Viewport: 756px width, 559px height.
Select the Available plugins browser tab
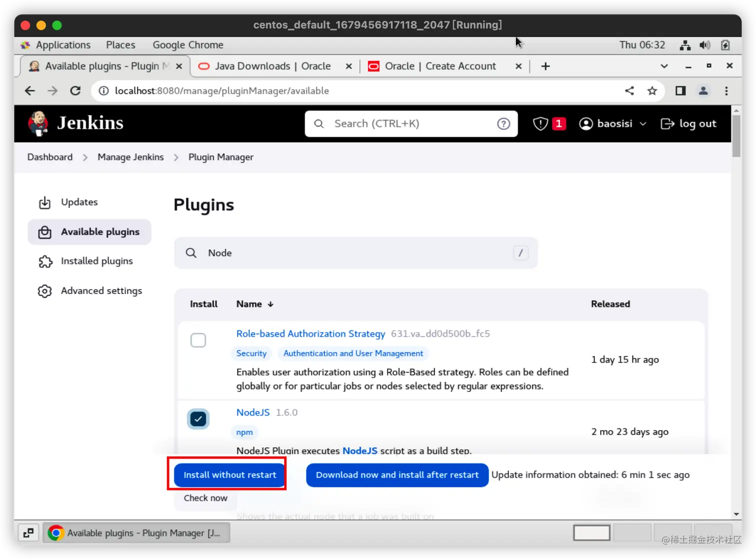pos(105,66)
